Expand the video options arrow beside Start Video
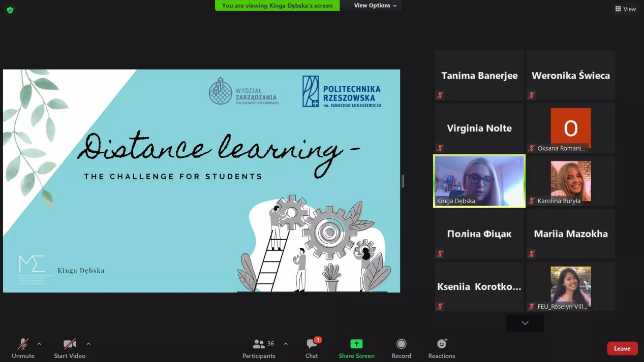 click(88, 344)
